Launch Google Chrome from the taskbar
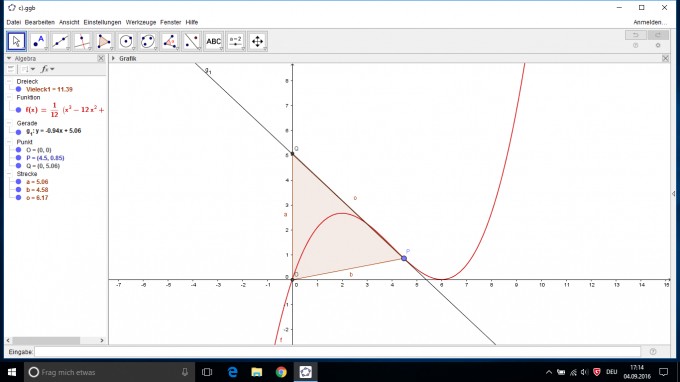 281,372
